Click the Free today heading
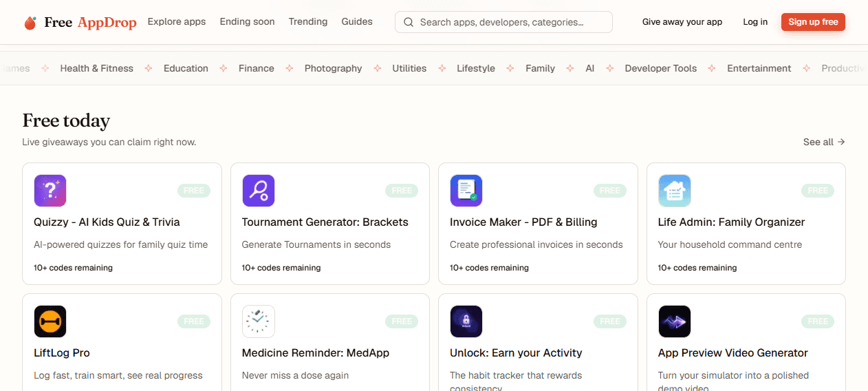 (66, 120)
